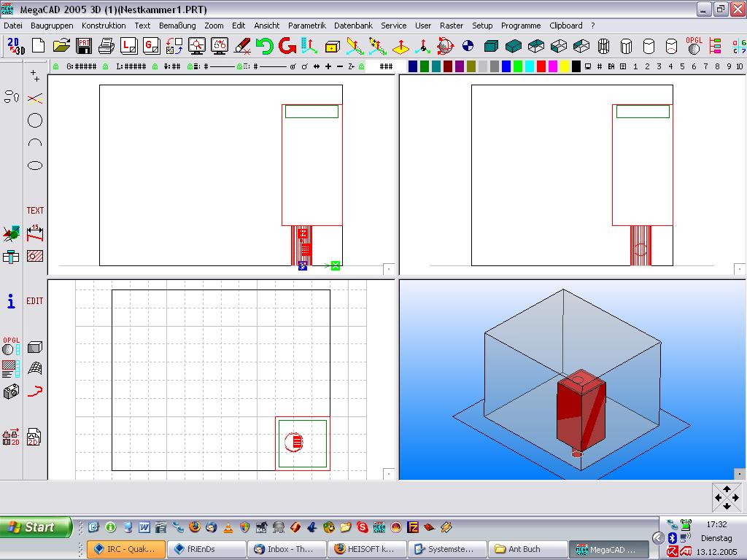The image size is (747, 560).
Task: Click the blue info icon
Action: (x=11, y=301)
